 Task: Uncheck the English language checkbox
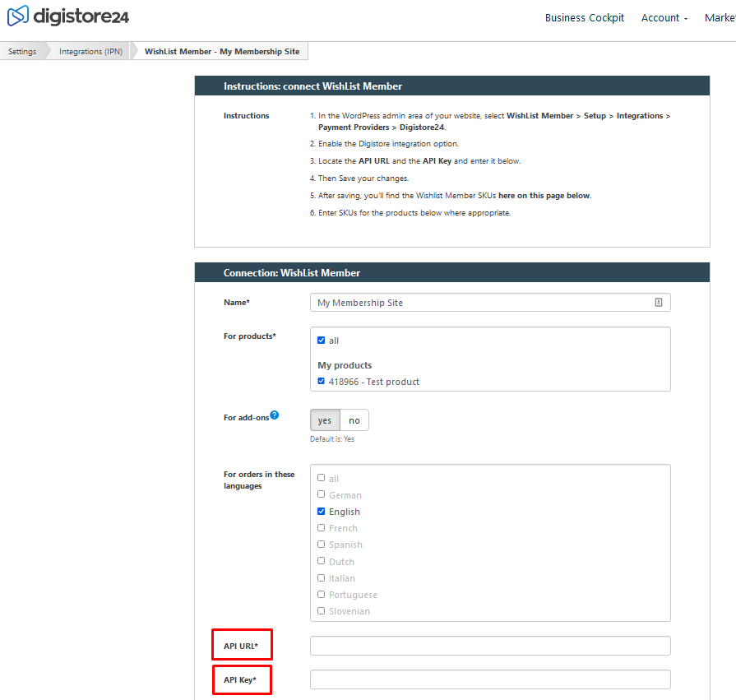click(321, 512)
